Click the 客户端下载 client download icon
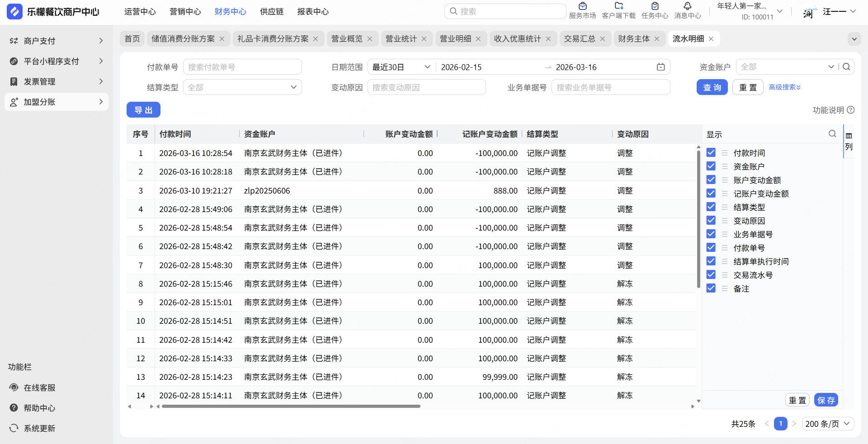The height and width of the screenshot is (444, 868). point(618,6)
